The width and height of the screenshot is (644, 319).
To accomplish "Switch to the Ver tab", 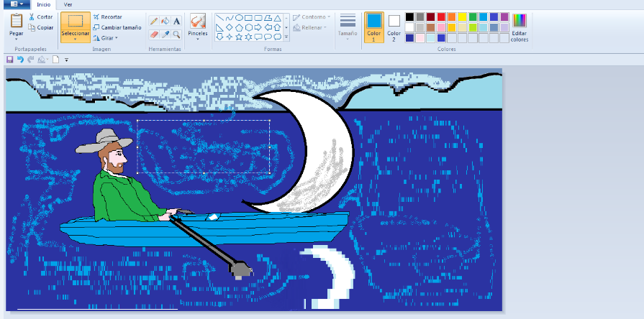I will tap(68, 4).
